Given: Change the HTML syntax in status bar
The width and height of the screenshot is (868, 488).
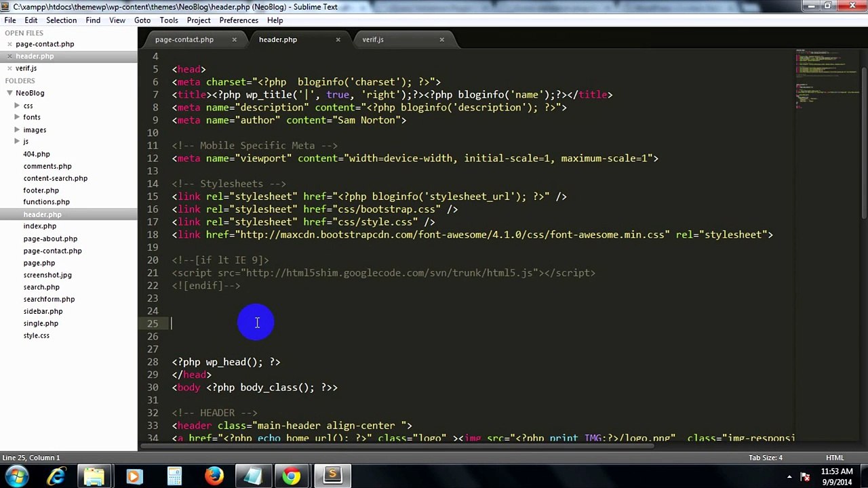Looking at the screenshot, I should tap(835, 457).
